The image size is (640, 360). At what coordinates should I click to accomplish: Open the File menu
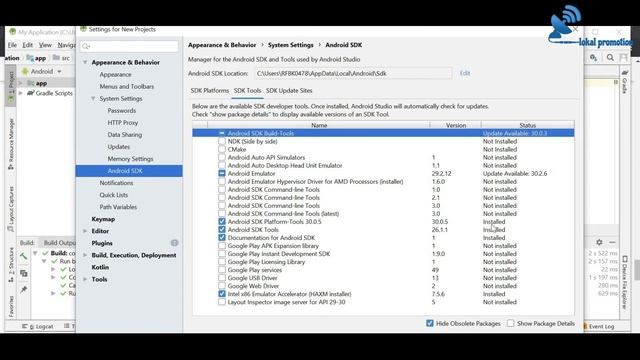coord(12,45)
